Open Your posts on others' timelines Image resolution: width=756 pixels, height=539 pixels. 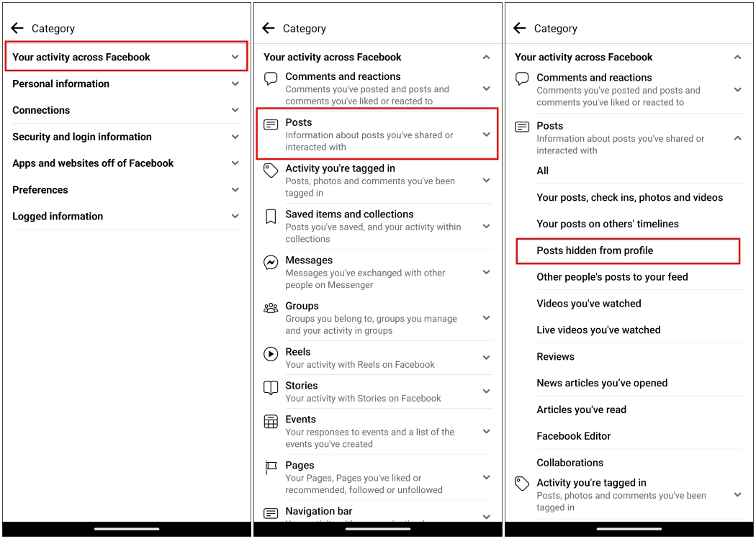608,224
